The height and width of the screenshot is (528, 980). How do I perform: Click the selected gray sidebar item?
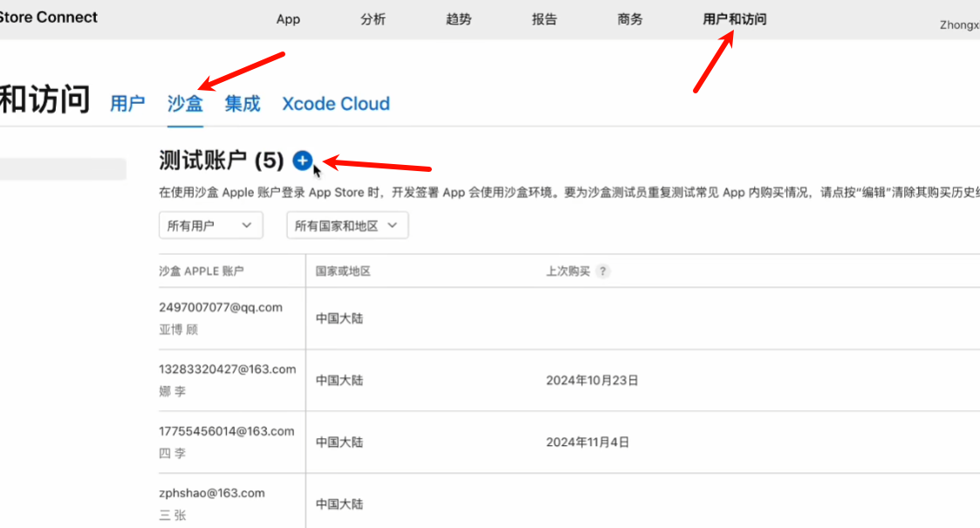tap(63, 168)
